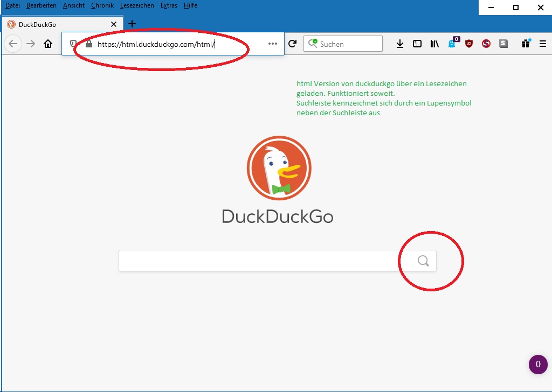Open the Firefox hamburger menu

coord(543,44)
